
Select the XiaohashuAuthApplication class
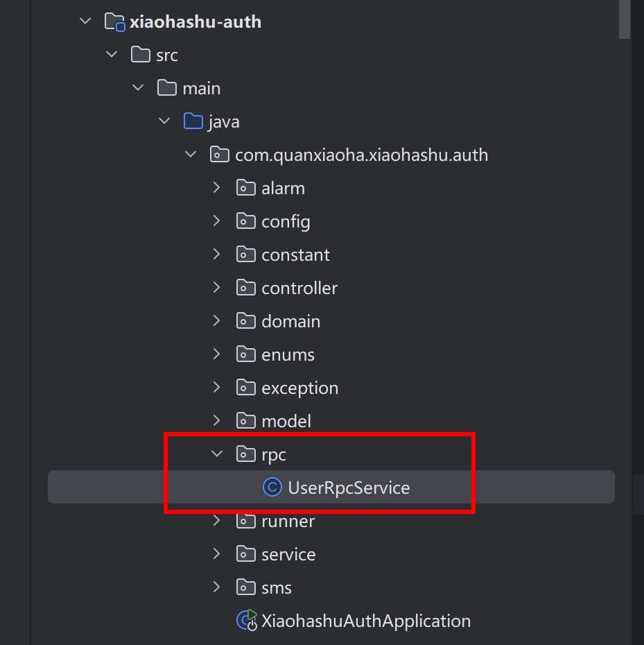coord(365,621)
